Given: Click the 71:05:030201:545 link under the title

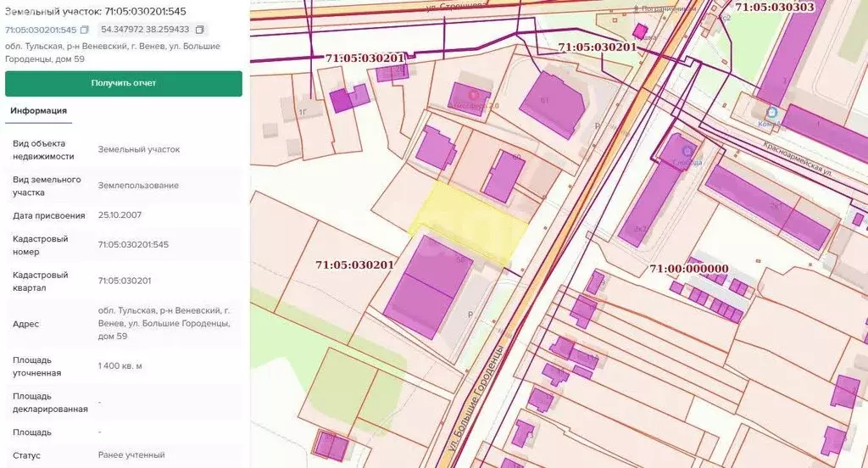Looking at the screenshot, I should point(40,31).
